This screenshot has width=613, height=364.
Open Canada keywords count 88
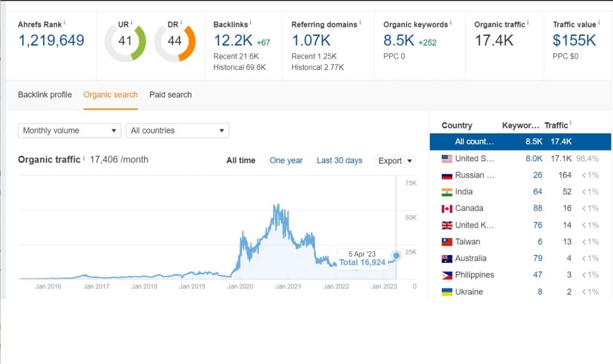click(x=538, y=208)
